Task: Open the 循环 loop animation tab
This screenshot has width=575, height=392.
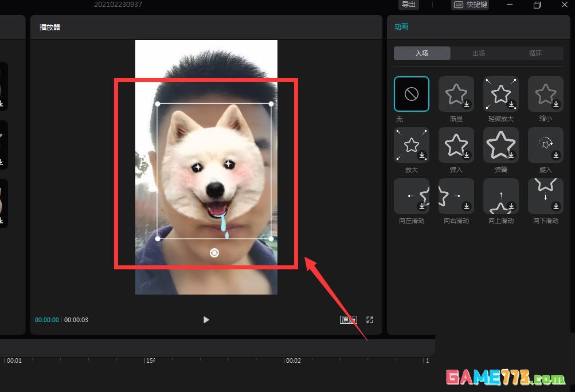Action: click(535, 53)
